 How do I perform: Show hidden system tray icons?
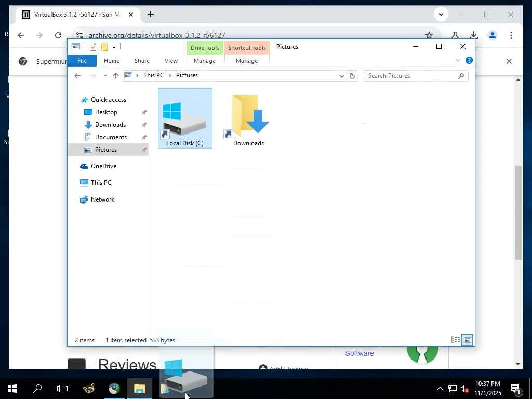point(440,389)
